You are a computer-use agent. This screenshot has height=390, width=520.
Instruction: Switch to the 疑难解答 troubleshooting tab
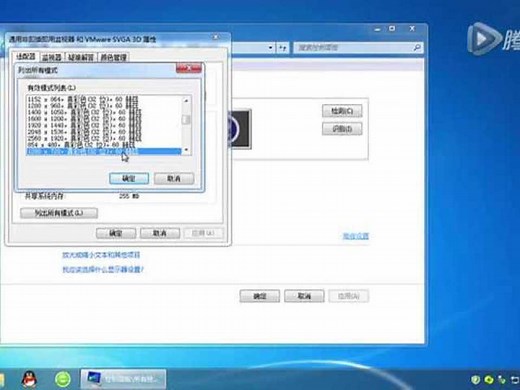tap(81, 57)
